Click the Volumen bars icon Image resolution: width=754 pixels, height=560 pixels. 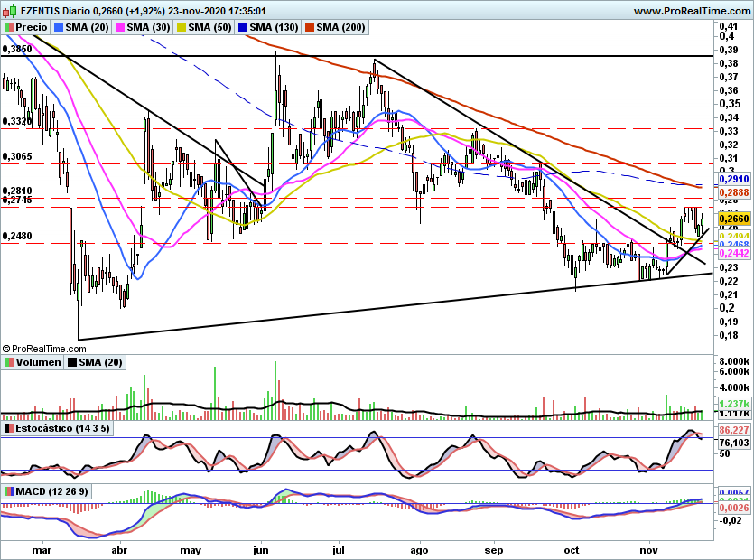point(9,362)
